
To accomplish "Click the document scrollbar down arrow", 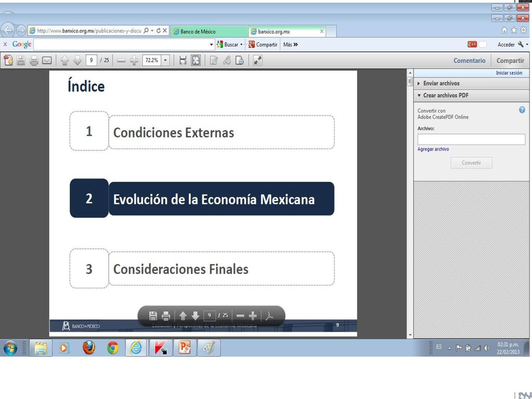I will pos(410,335).
